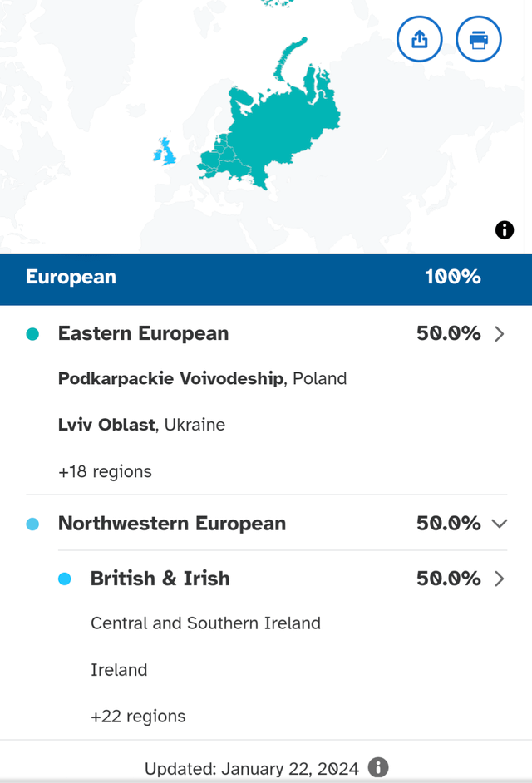Viewport: 532px width, 783px height.
Task: Select the Northwestern European light-blue dot
Action: [33, 524]
